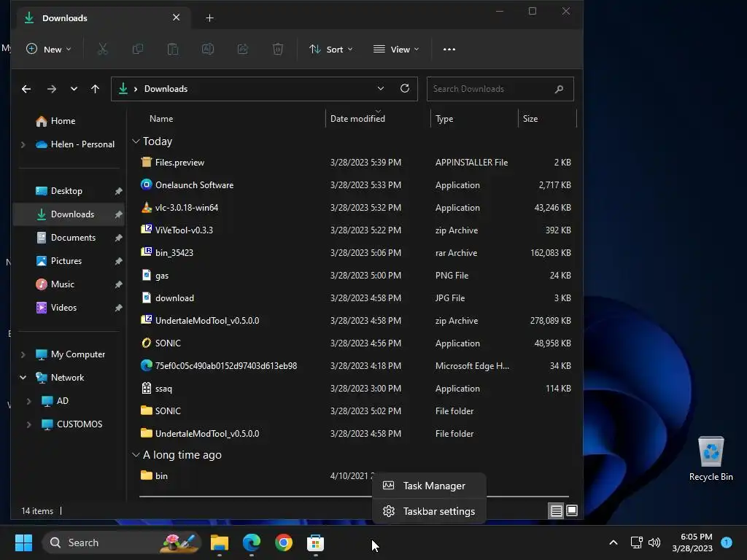The width and height of the screenshot is (747, 560).
Task: Sort by Date modified column header
Action: [357, 119]
